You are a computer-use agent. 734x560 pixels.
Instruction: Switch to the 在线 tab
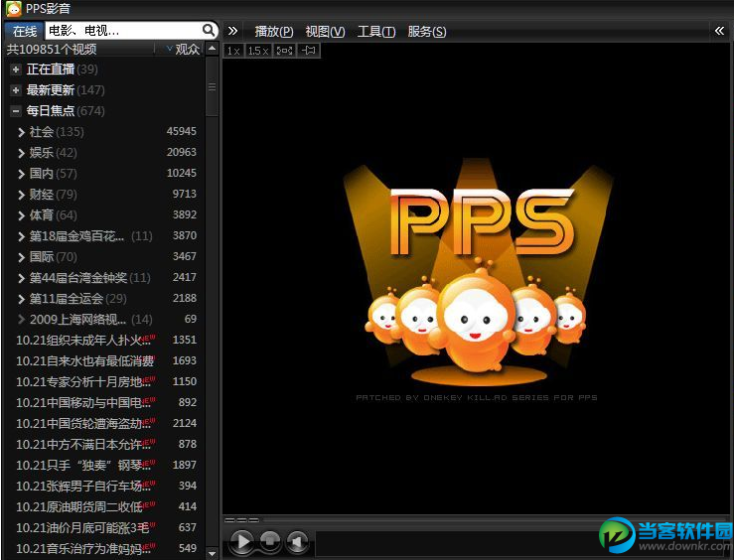pyautogui.click(x=25, y=31)
